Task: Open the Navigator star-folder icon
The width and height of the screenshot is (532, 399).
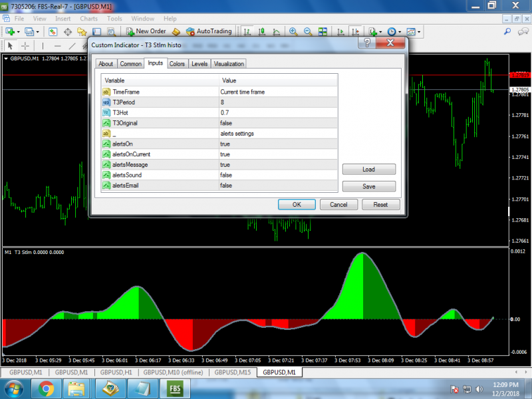Action: pos(82,32)
